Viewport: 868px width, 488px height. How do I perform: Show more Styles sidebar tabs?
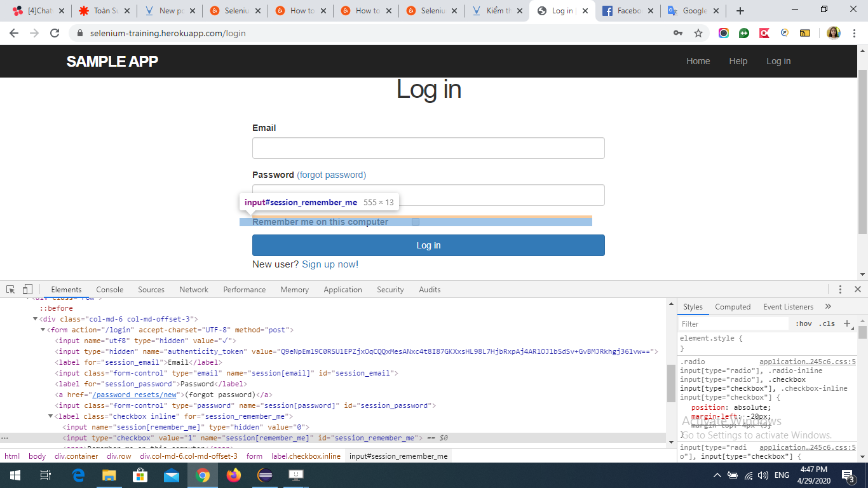click(828, 306)
